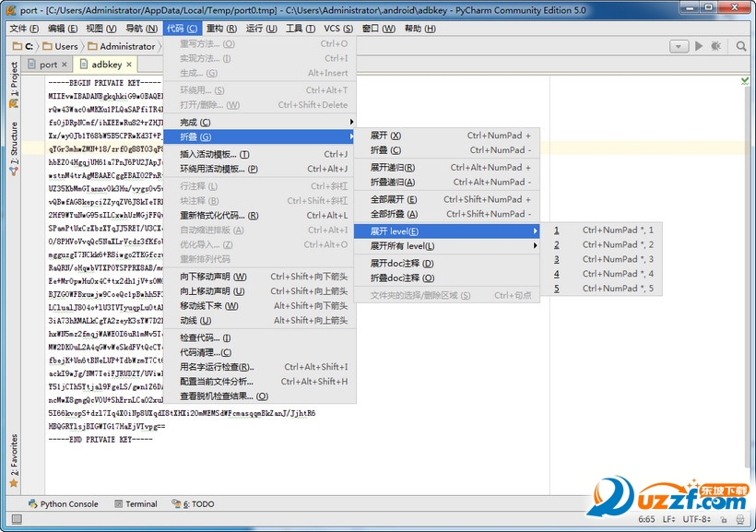Open the 运行 (U) menu
756x532 pixels.
[261, 29]
